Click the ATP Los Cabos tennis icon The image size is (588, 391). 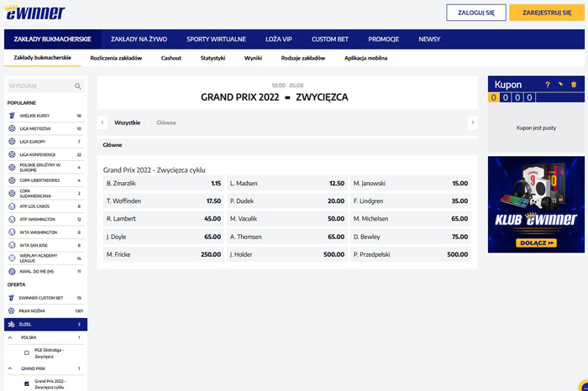point(12,206)
